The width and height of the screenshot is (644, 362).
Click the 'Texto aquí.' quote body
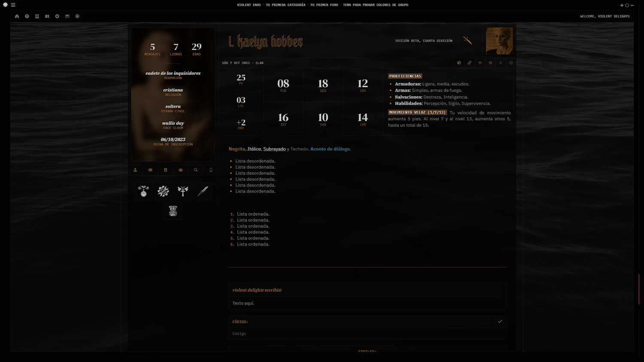coord(243,303)
